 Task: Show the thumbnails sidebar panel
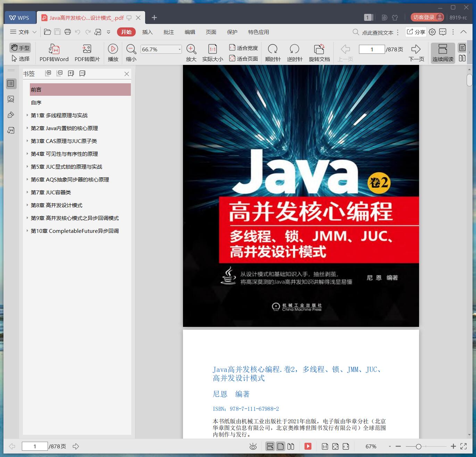click(x=11, y=99)
